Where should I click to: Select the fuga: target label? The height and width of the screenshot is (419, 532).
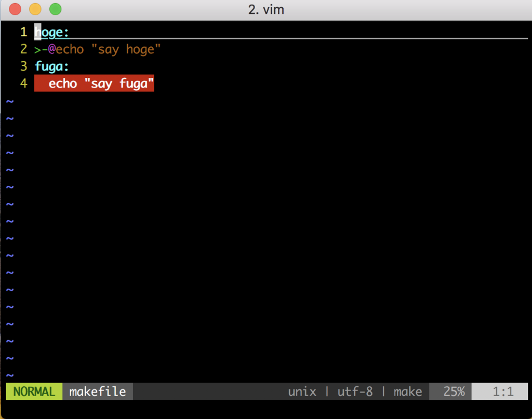tap(51, 66)
